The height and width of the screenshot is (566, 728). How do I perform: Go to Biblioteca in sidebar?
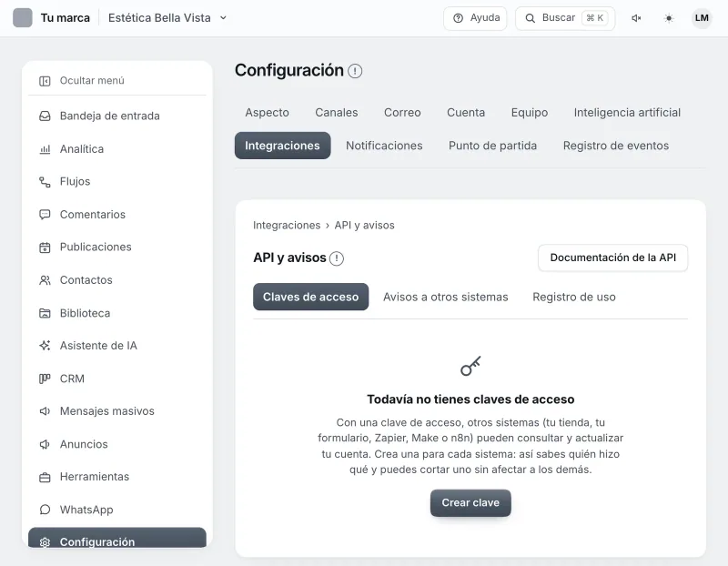117,313
